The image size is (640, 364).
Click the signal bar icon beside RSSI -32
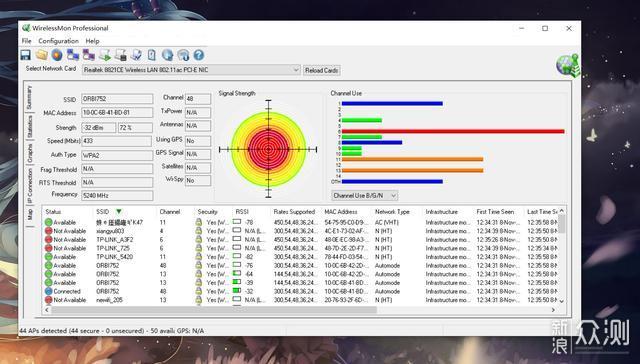[x=237, y=291]
